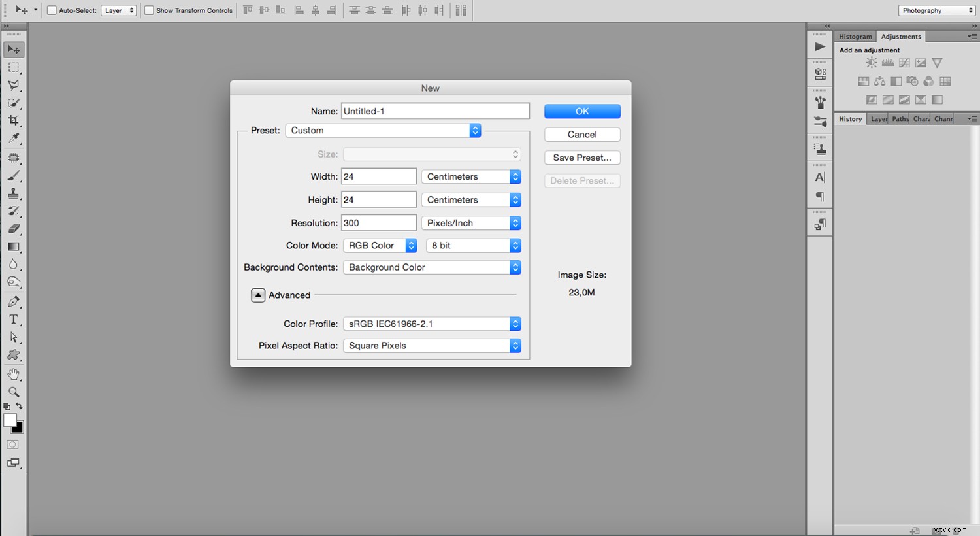The height and width of the screenshot is (536, 980).
Task: Select the Crop tool
Action: point(14,120)
